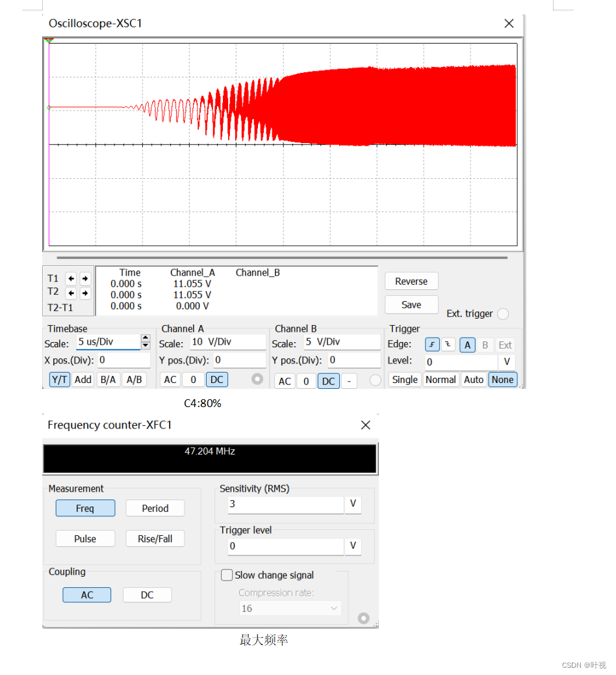Choose trigger source B
Image resolution: width=616 pixels, height=675 pixels.
(x=485, y=345)
